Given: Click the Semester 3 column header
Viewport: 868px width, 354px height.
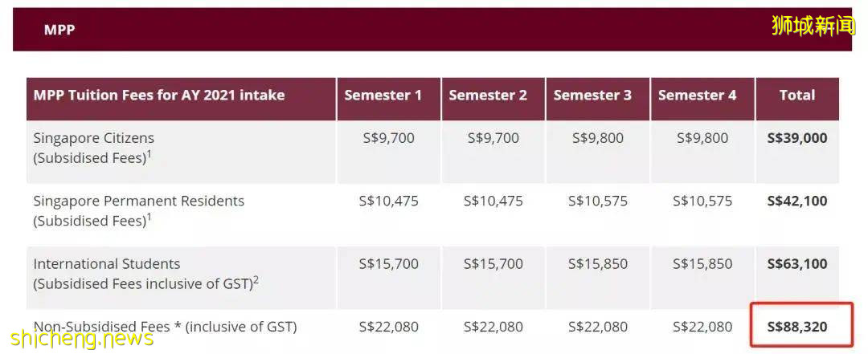Looking at the screenshot, I should coord(592,96).
